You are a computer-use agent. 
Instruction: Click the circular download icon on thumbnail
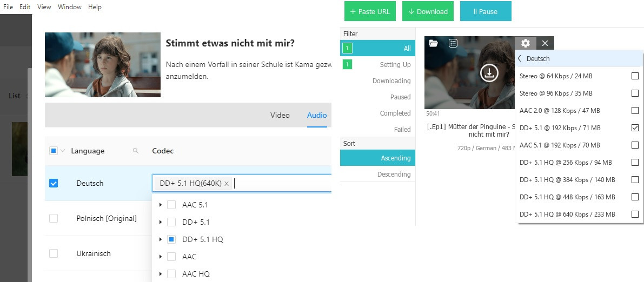click(x=489, y=72)
